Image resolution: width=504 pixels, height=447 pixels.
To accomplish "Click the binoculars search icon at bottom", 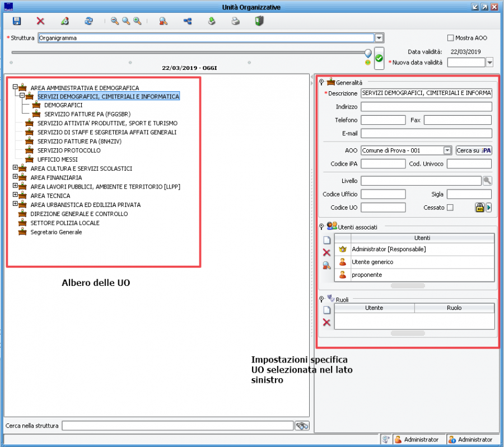I will click(302, 426).
